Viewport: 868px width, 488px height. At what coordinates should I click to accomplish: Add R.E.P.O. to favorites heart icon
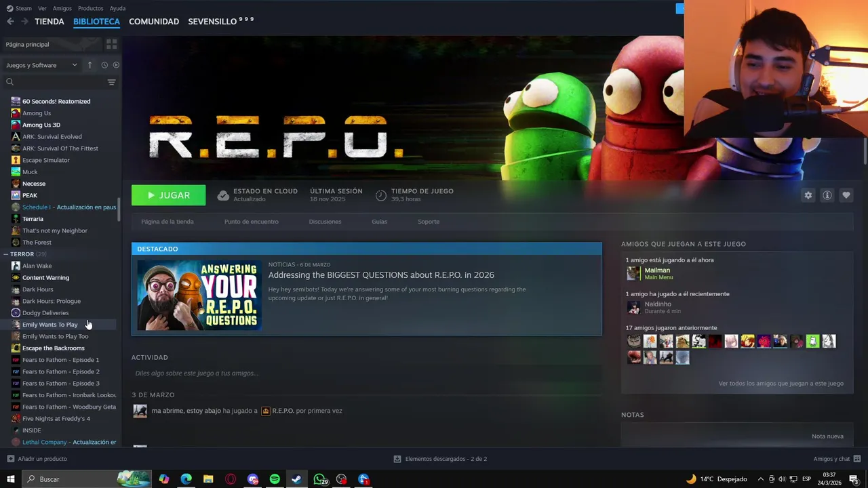846,195
